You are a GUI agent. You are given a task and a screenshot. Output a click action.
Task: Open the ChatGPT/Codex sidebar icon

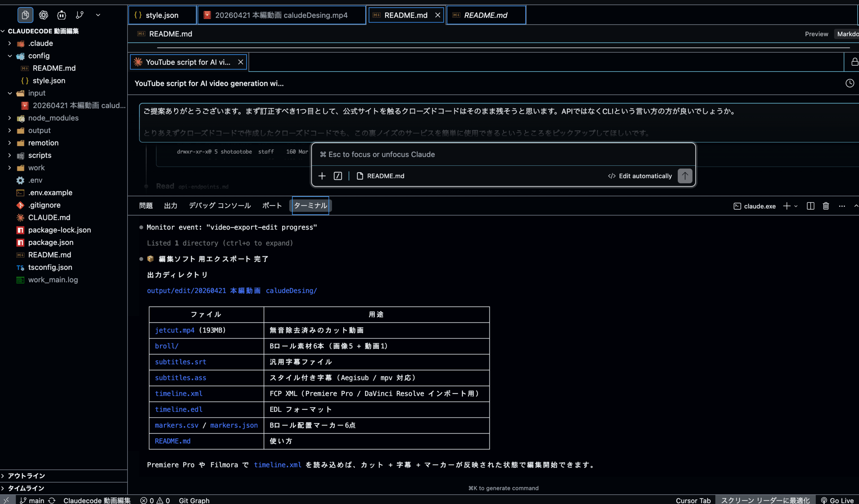pos(43,15)
